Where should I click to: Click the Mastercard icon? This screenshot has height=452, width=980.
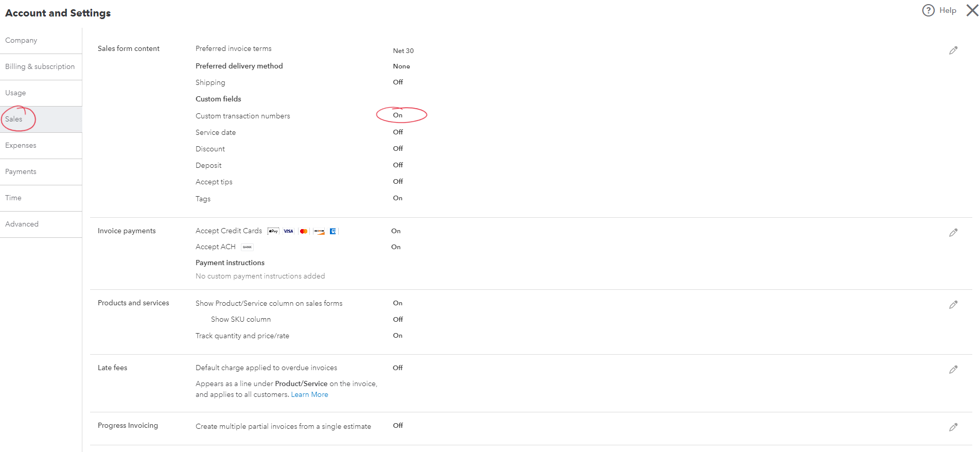click(x=304, y=231)
